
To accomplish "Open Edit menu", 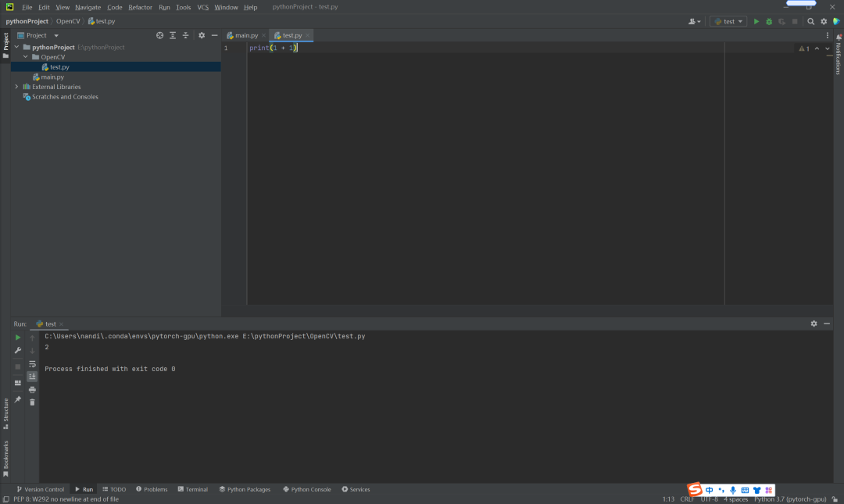I will pos(44,7).
